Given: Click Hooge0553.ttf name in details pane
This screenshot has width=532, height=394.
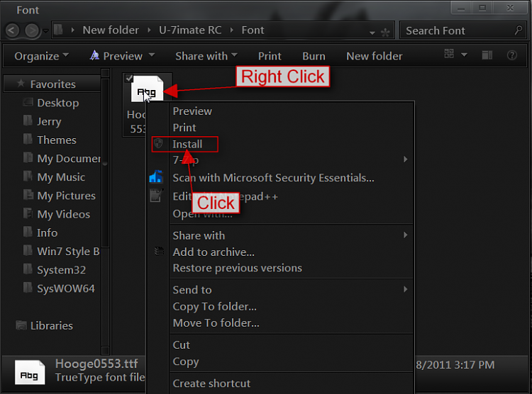Looking at the screenshot, I should [x=96, y=364].
